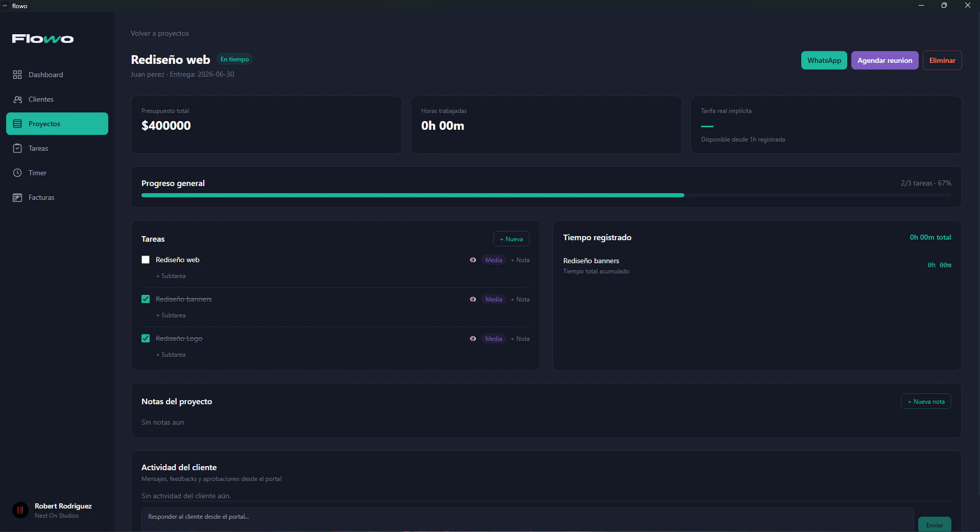Click the '2/3 tareas · 67%' label

[x=926, y=183]
